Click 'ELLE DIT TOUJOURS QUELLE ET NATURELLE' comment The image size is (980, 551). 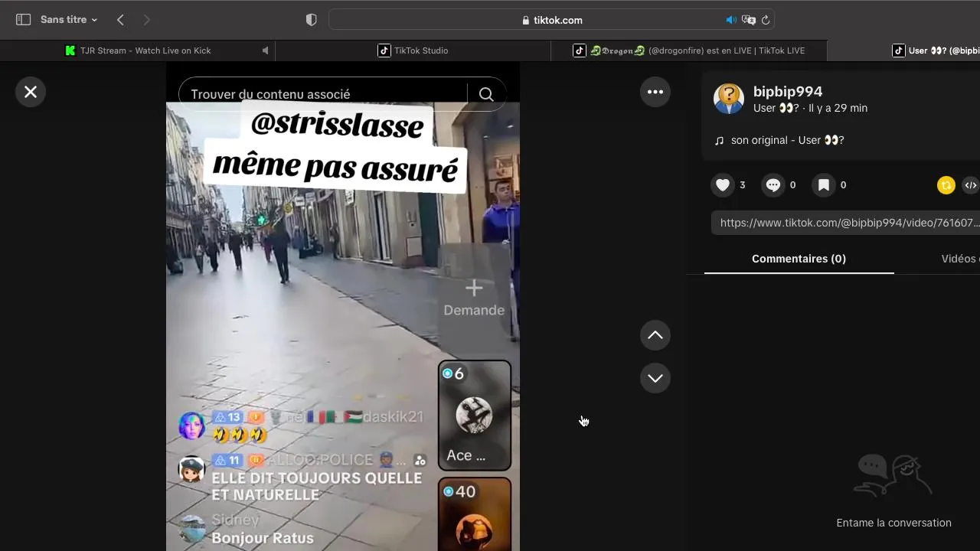click(x=317, y=487)
